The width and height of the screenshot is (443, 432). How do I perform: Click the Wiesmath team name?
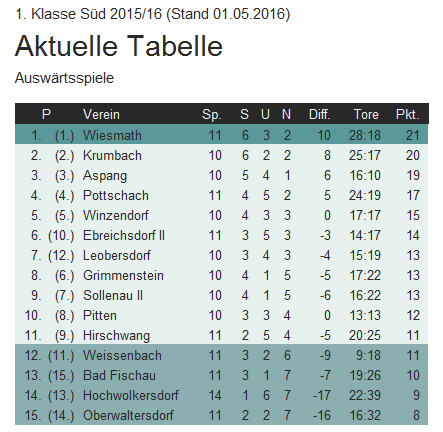tap(112, 135)
